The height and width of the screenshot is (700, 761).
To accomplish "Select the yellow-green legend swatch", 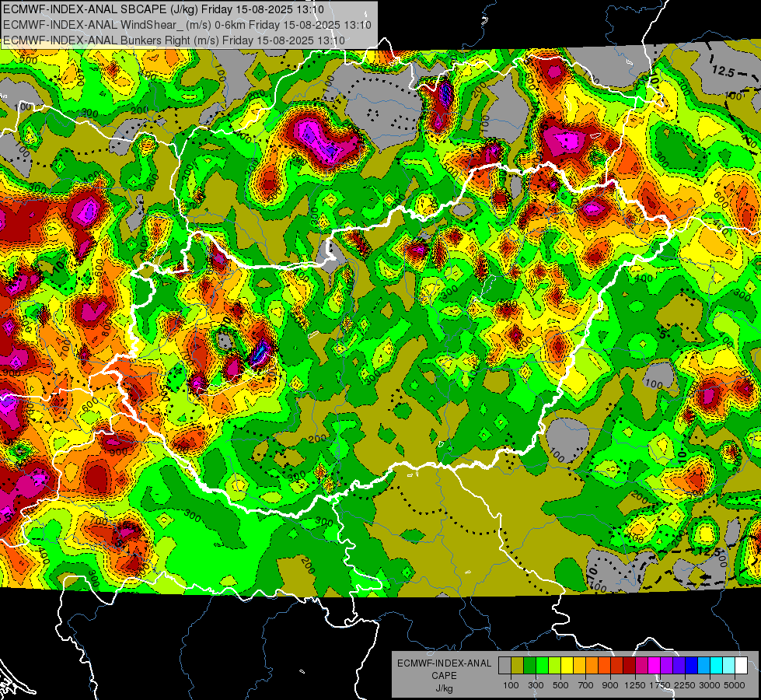I will pos(554,666).
